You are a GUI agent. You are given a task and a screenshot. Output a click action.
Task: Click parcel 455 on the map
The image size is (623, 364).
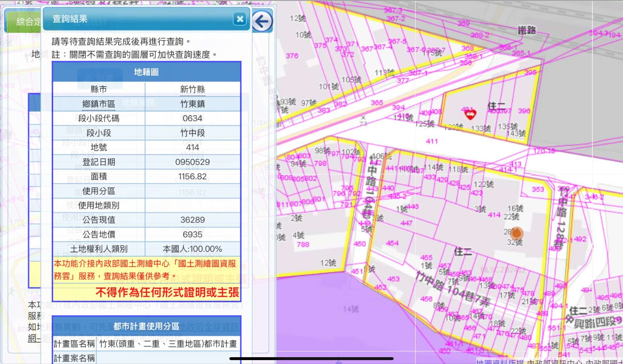(426, 258)
